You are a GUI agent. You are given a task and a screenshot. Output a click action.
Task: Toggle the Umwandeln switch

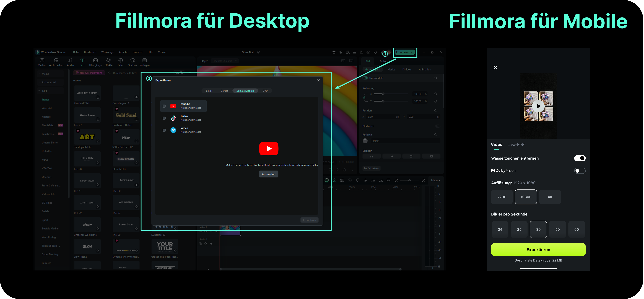coord(365,78)
